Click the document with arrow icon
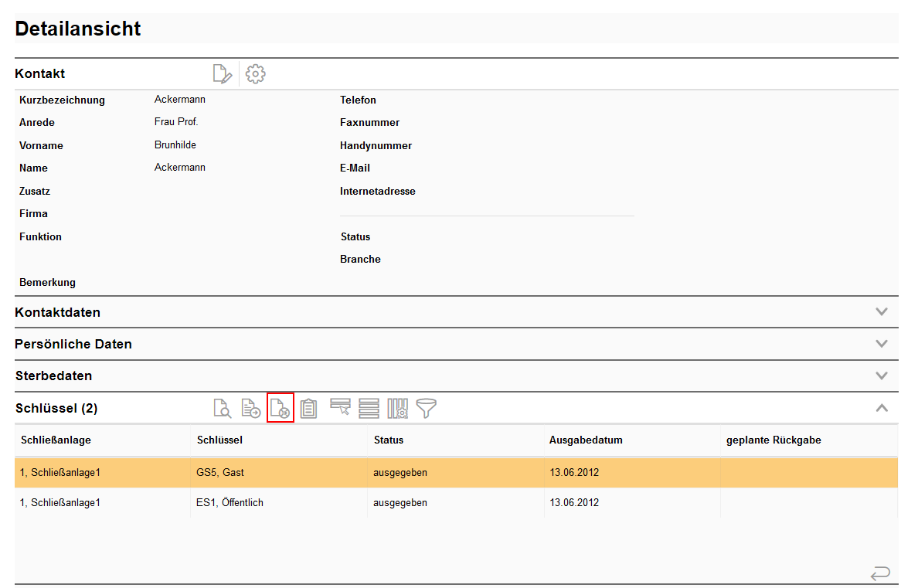The image size is (901, 588). click(251, 408)
